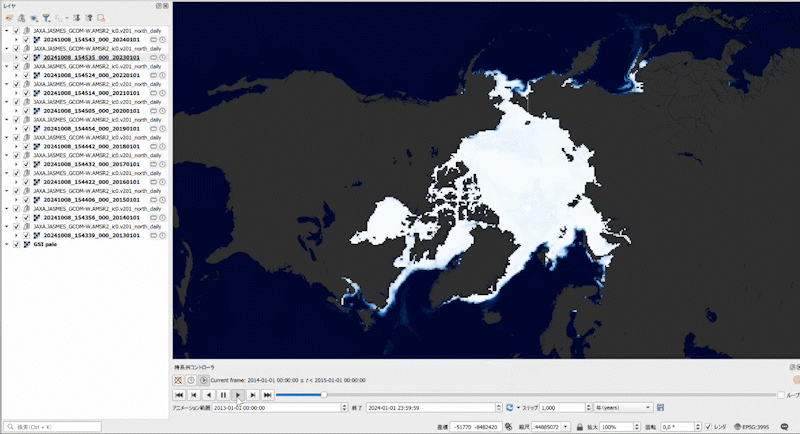Uncheck the GSI pale basemap layer
The height and width of the screenshot is (434, 800).
click(x=16, y=244)
